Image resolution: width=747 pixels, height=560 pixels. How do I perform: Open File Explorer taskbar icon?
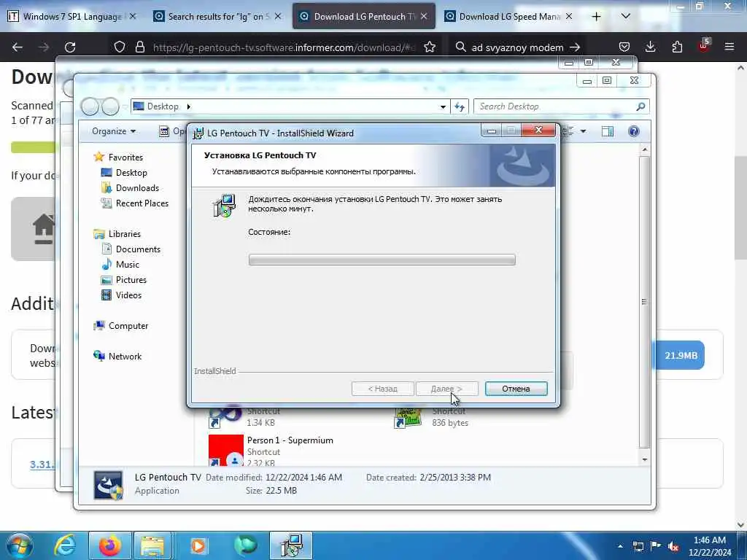152,545
